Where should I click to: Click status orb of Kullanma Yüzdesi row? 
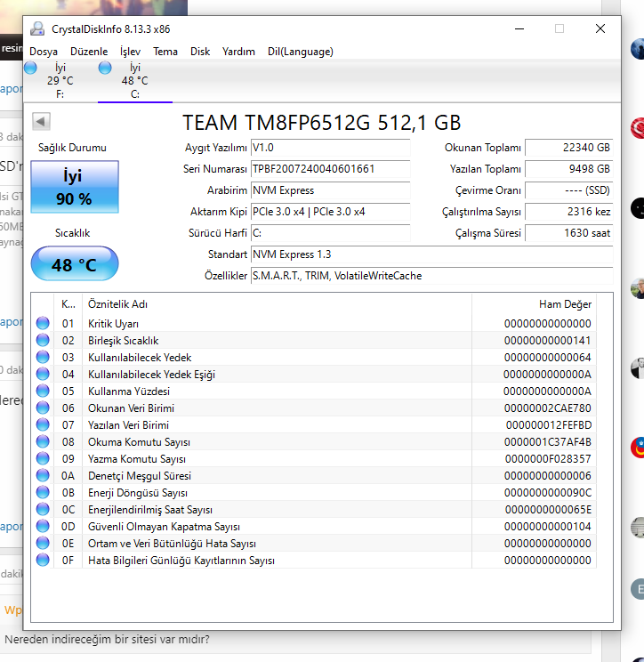[43, 391]
